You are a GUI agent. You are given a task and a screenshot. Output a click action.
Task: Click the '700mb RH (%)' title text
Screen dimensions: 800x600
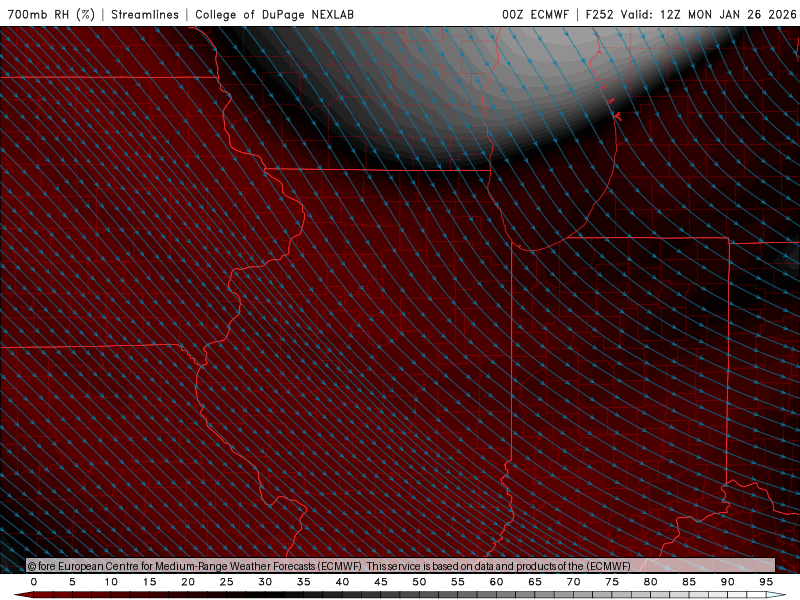point(51,14)
